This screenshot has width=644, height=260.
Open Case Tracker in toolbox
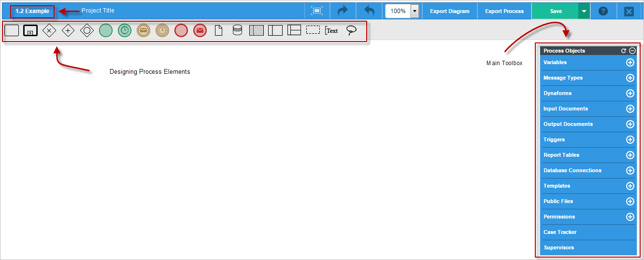[x=560, y=232]
